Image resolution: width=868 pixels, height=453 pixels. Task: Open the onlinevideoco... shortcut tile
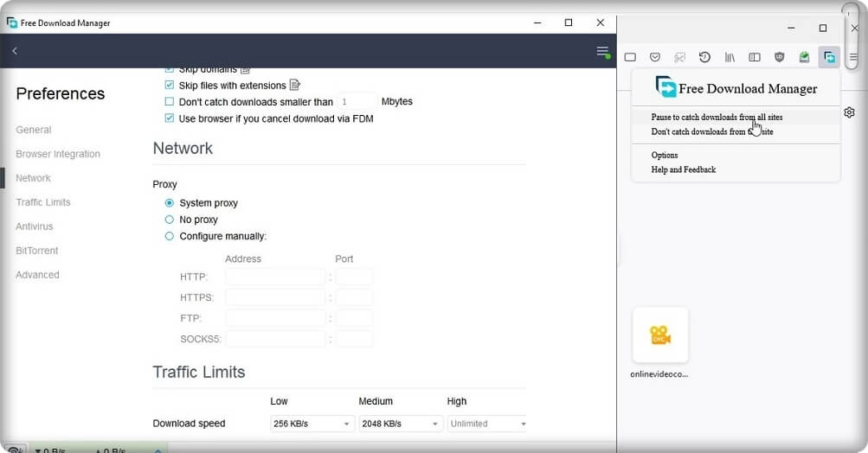[x=659, y=335]
